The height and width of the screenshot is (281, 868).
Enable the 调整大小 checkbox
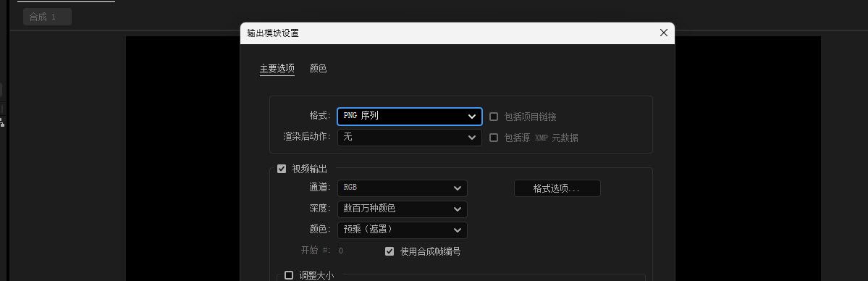288,275
